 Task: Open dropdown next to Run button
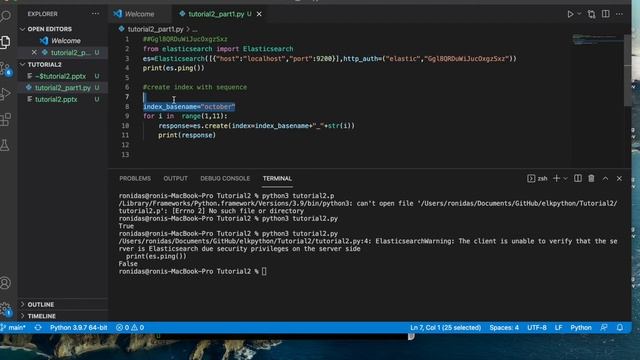pyautogui.click(x=579, y=14)
